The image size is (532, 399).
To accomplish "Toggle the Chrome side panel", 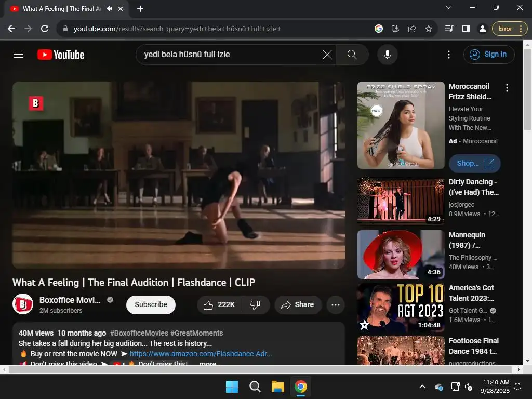I will click(466, 29).
